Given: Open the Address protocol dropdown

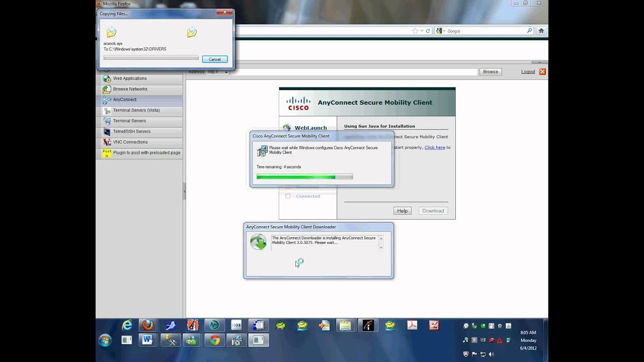Looking at the screenshot, I should (217, 72).
